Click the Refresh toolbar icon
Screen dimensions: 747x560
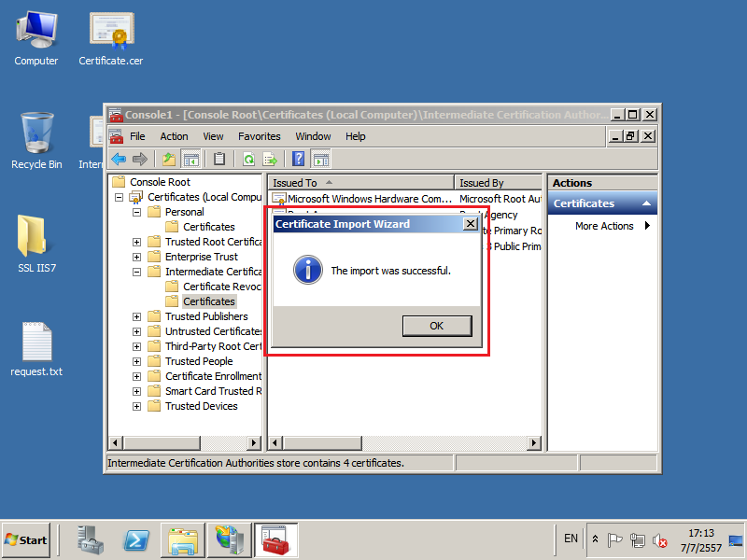(248, 159)
